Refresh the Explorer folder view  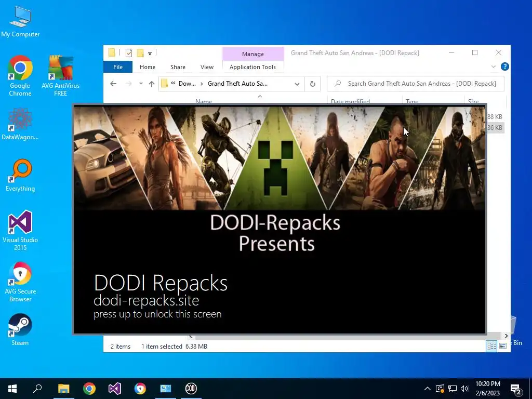[x=312, y=84]
